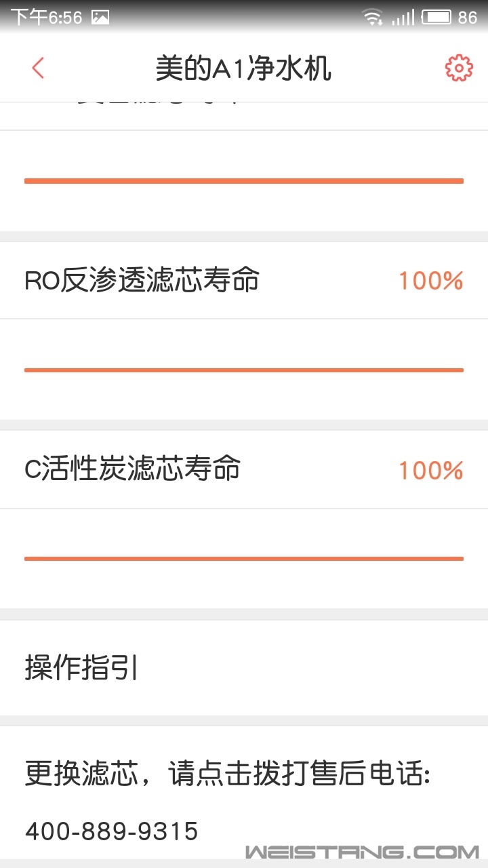
Task: Select the C活性炭滤芯寿命 row
Action: pyautogui.click(x=244, y=469)
